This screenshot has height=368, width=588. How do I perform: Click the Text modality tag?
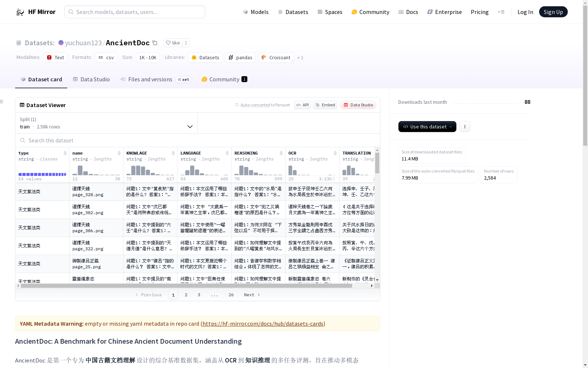click(55, 57)
